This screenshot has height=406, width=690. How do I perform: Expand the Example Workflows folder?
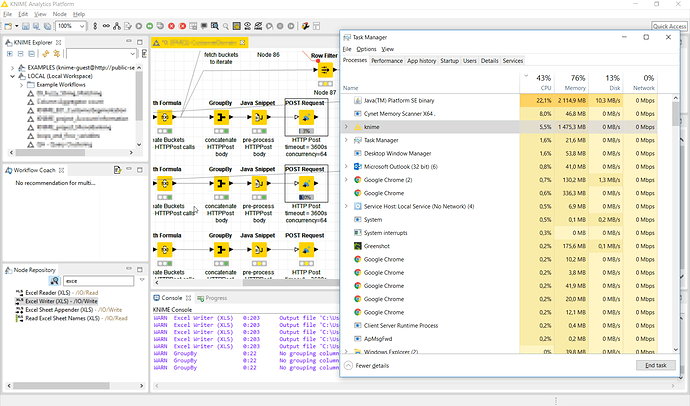[21, 84]
